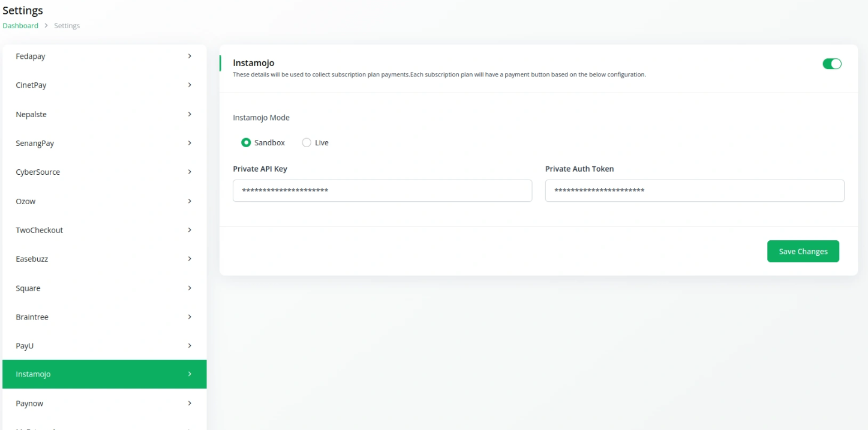Click the arrow icon on CyberSource row

tap(190, 172)
